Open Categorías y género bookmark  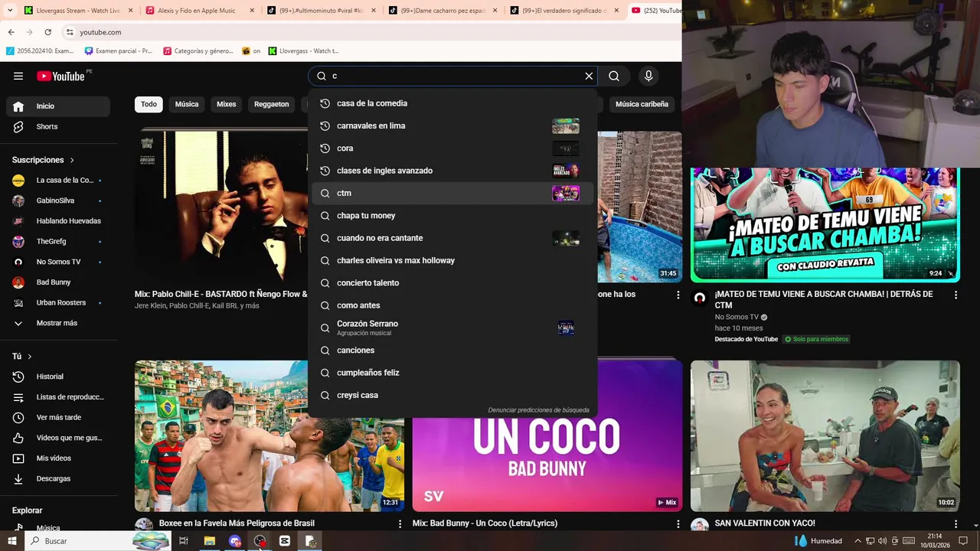[x=197, y=51]
